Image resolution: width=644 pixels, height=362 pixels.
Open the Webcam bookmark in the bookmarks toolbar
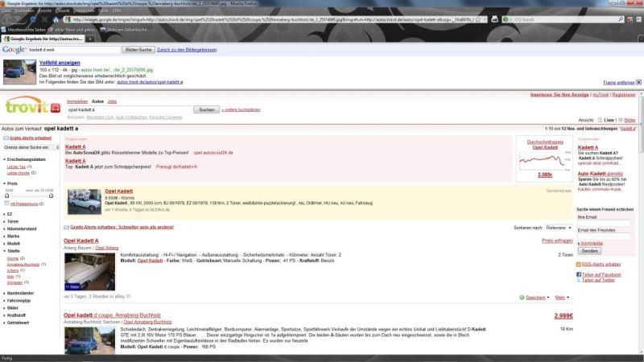click(125, 30)
